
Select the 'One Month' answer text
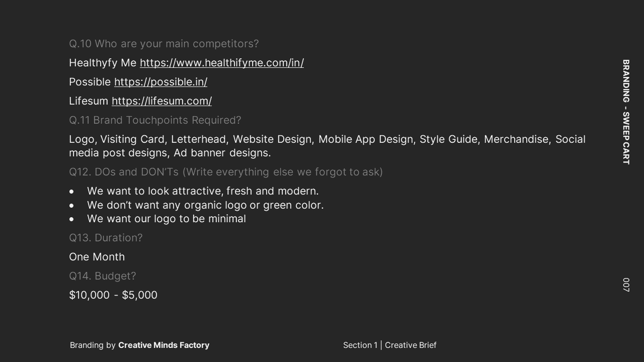[x=97, y=257]
